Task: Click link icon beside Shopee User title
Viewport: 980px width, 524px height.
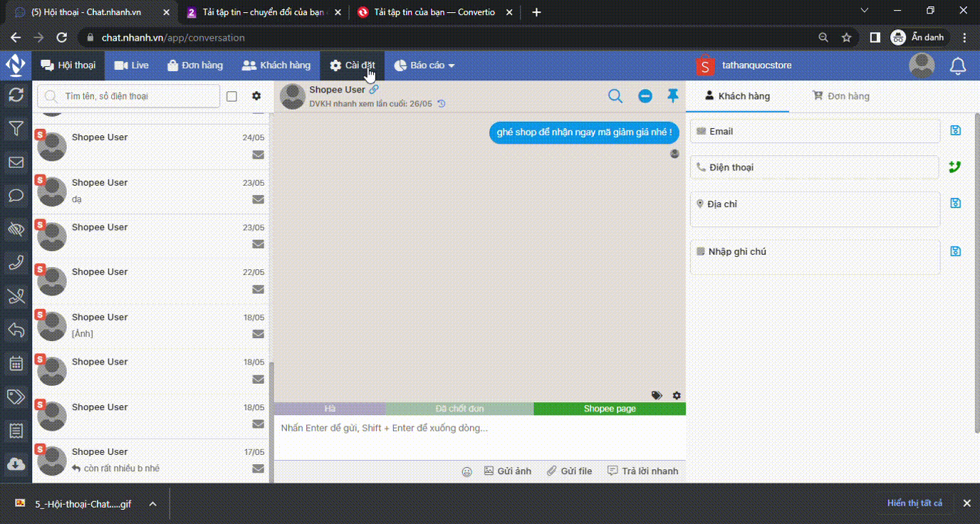Action: point(374,90)
